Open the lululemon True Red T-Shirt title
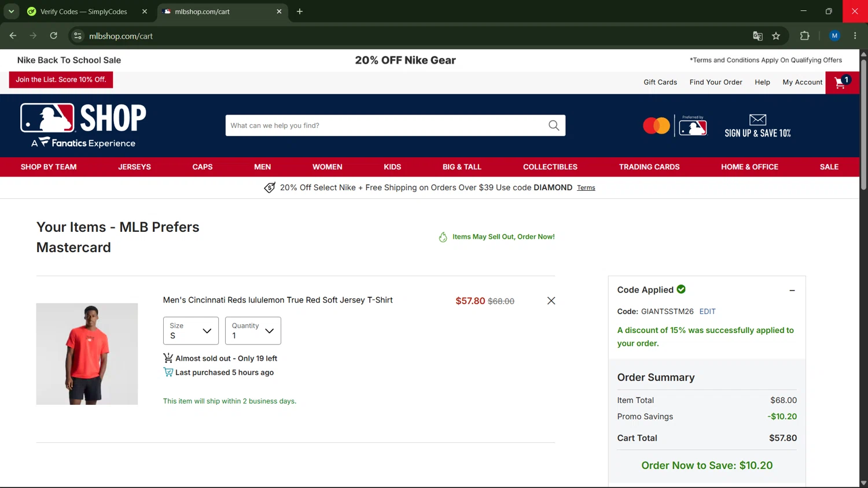This screenshot has width=868, height=488. click(278, 300)
